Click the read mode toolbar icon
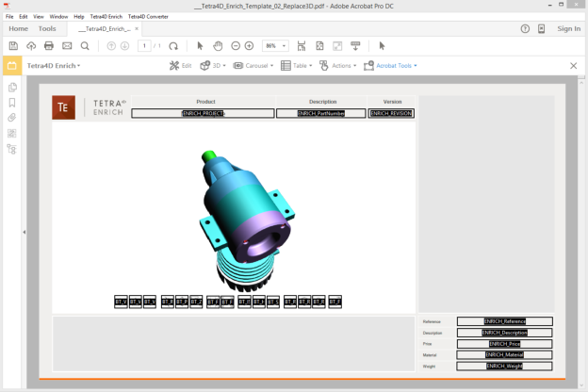The height and width of the screenshot is (392, 588). pyautogui.click(x=355, y=46)
